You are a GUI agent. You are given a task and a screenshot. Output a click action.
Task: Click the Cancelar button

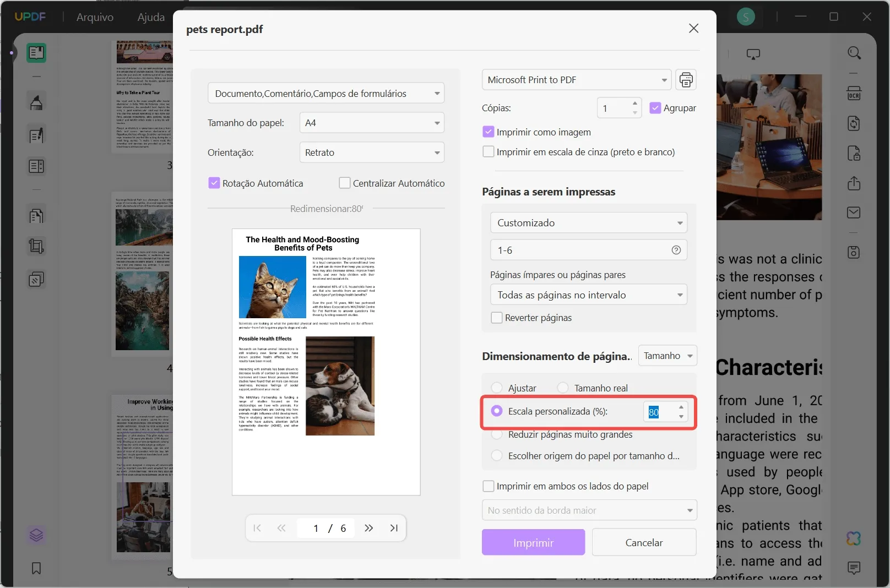(644, 542)
